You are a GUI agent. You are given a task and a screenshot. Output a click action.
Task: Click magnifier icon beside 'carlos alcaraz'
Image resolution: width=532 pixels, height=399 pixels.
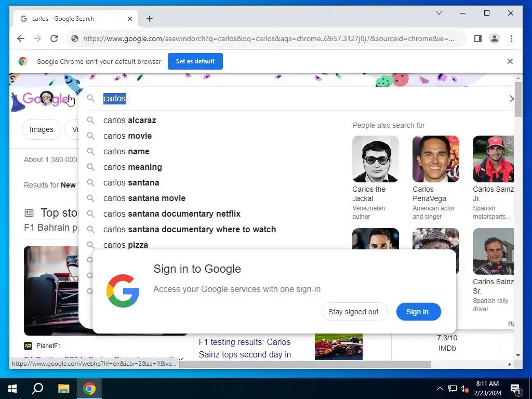[90, 120]
